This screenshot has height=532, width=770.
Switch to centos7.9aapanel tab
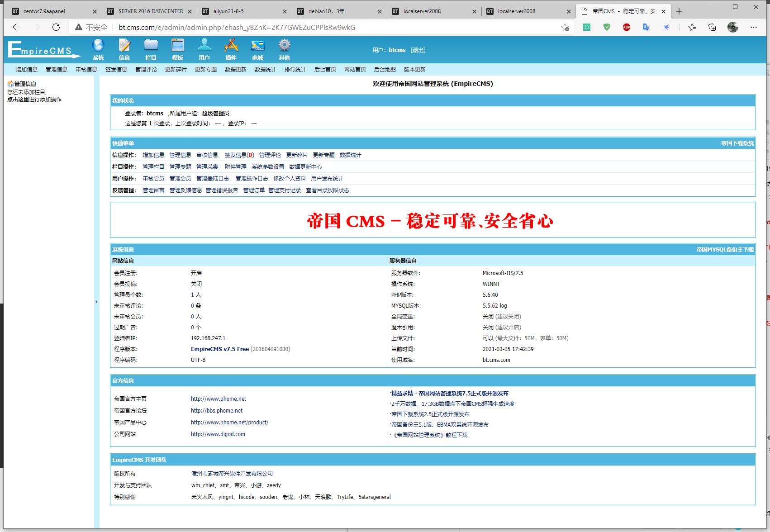pyautogui.click(x=54, y=11)
